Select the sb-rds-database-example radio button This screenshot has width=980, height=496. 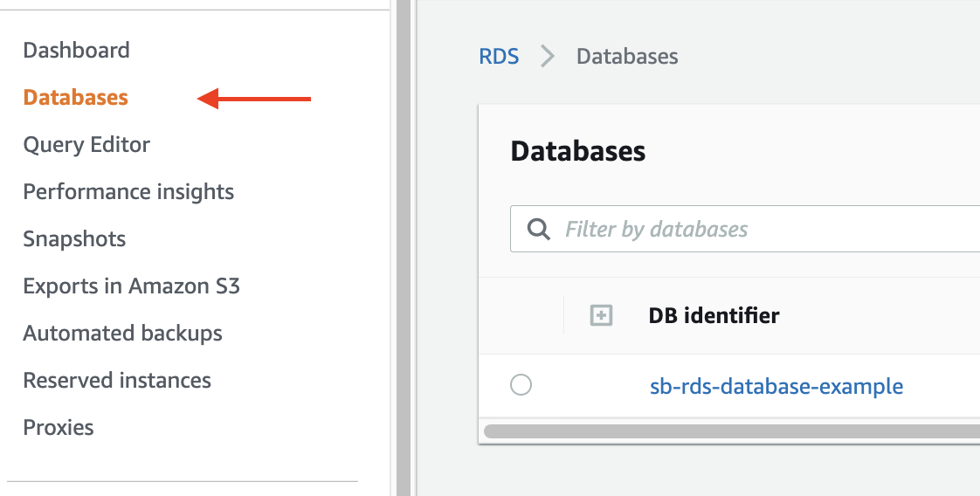coord(521,385)
